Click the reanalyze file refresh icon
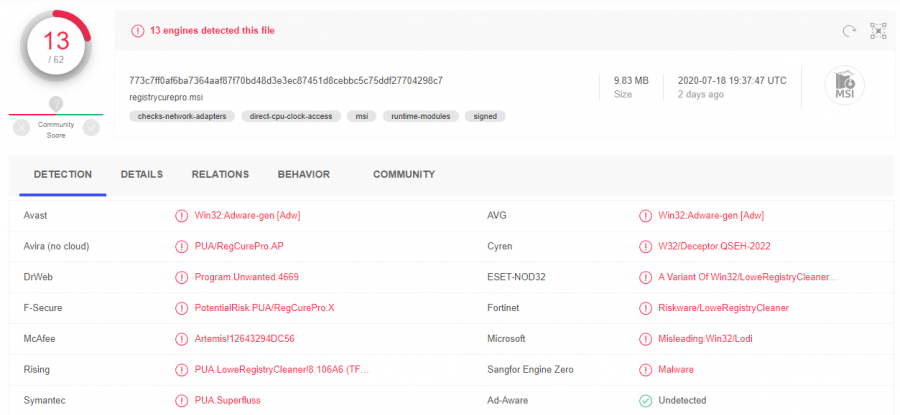This screenshot has height=415, width=900. (x=849, y=31)
